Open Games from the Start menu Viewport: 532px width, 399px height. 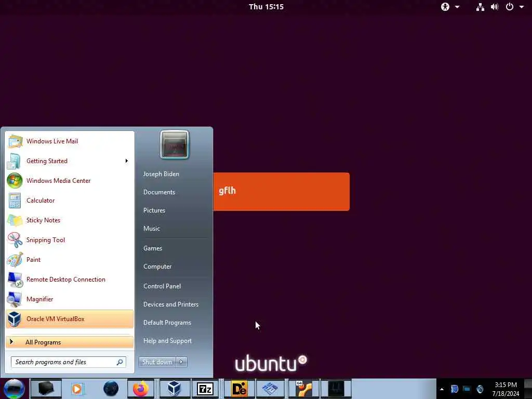[153, 248]
